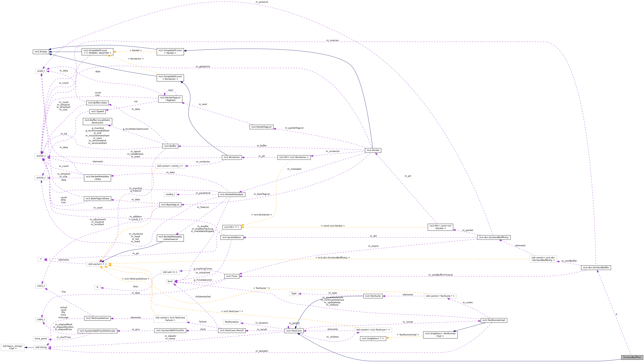Click the ns3::SystemWallClockMs node
This screenshot has width=644, height=362.
170,331
